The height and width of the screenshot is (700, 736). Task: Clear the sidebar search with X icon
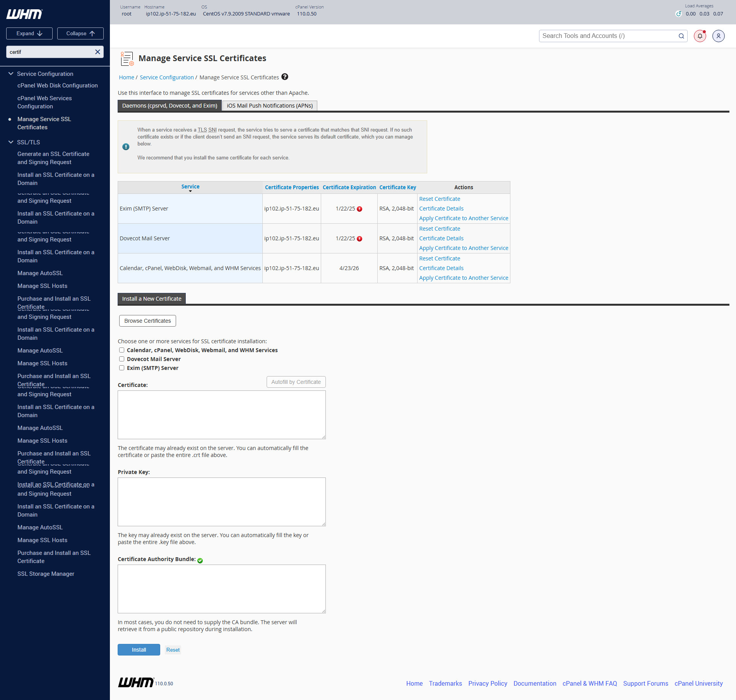click(x=98, y=52)
